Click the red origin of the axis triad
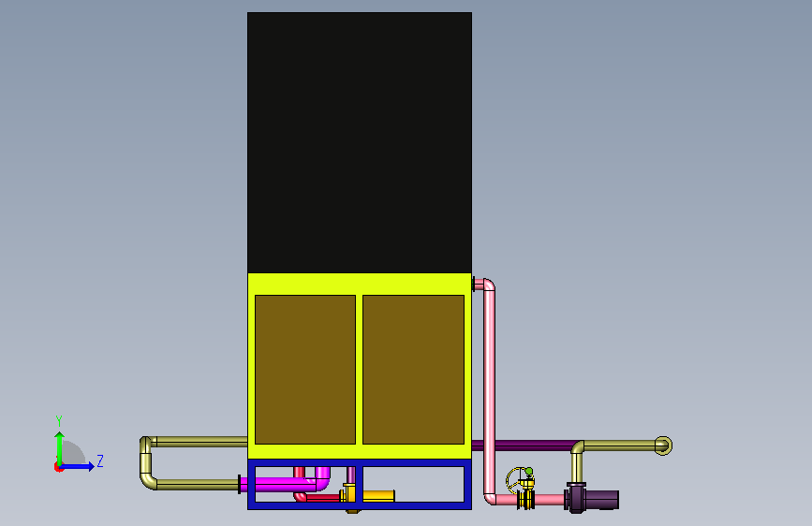This screenshot has width=812, height=526. tap(58, 467)
